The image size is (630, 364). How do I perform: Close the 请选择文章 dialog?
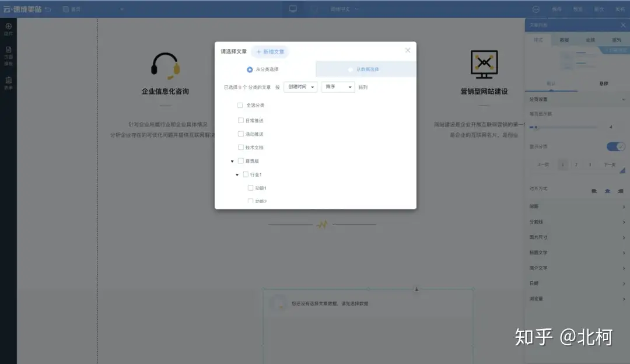pyautogui.click(x=408, y=50)
